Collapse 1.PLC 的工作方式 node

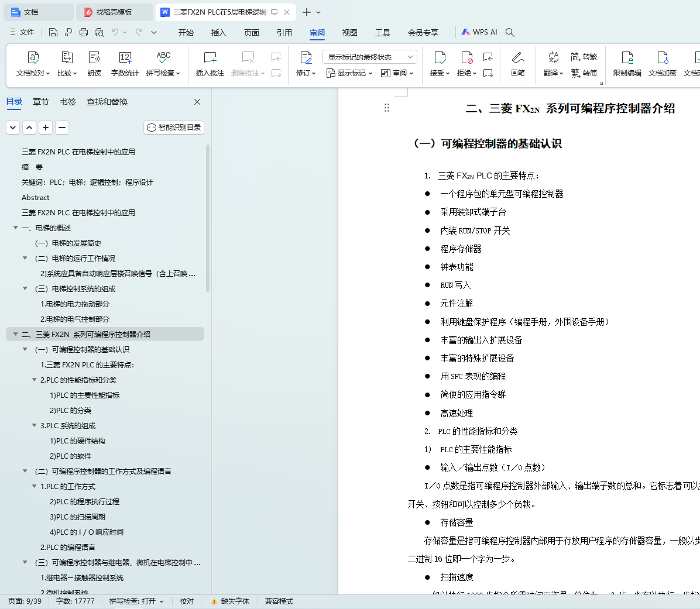click(x=35, y=486)
